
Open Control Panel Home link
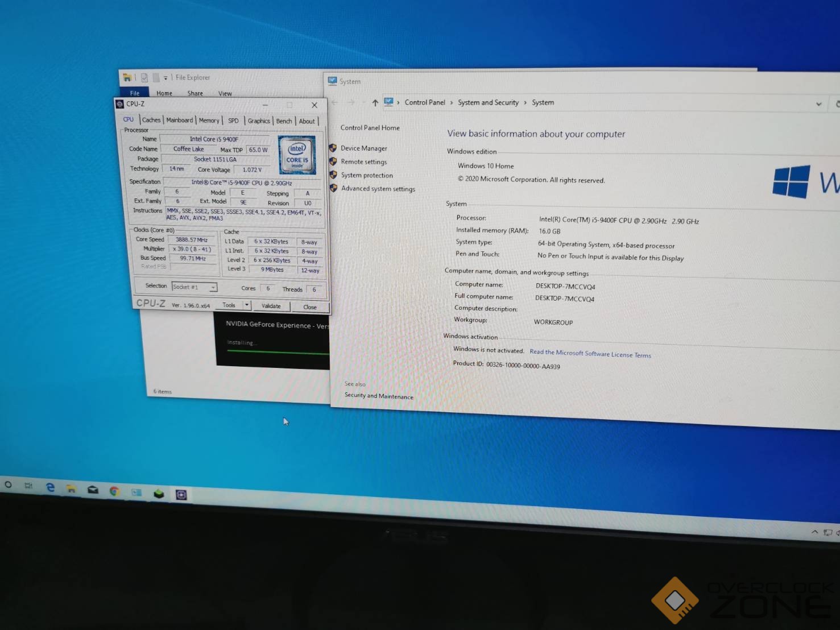coord(370,128)
